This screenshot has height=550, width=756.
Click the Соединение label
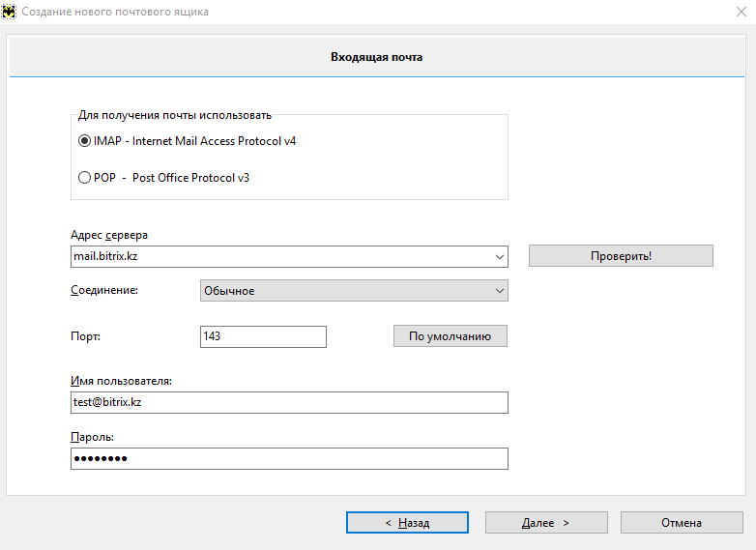104,290
